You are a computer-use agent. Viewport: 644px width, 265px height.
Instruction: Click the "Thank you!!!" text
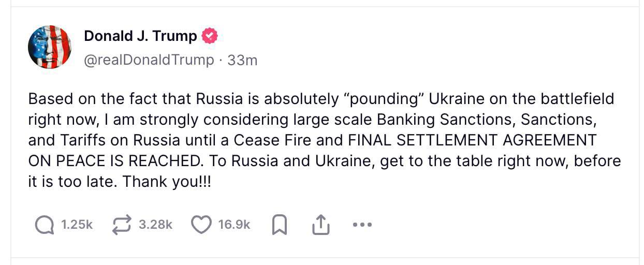167,182
